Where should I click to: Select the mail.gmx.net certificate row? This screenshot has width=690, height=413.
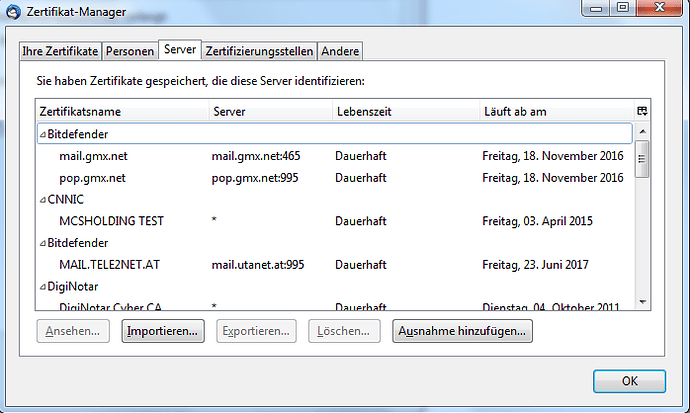[x=334, y=156]
